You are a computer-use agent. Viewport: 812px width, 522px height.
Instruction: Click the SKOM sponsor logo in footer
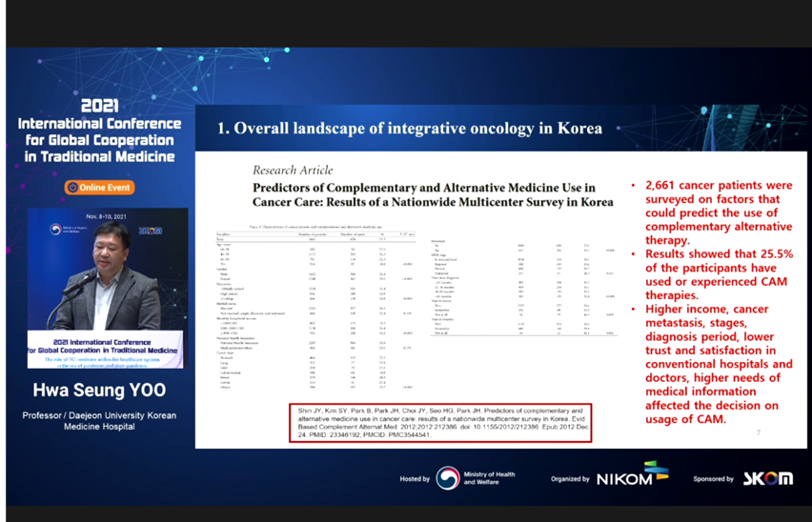click(768, 478)
